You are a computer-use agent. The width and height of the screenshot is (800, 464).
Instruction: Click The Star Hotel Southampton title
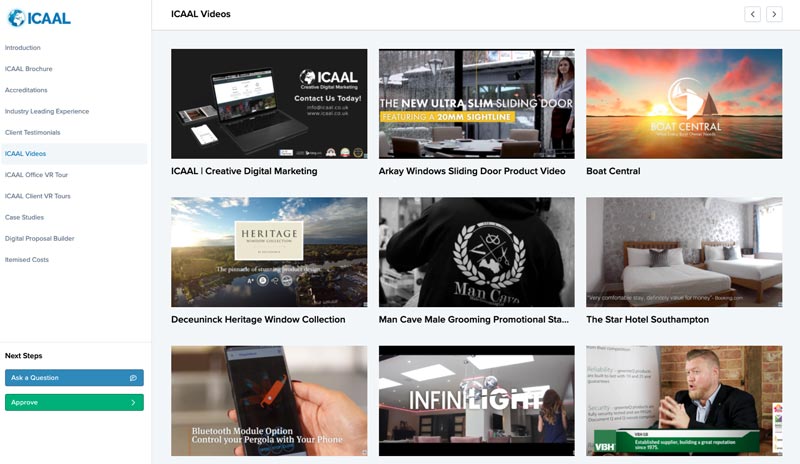(x=647, y=320)
